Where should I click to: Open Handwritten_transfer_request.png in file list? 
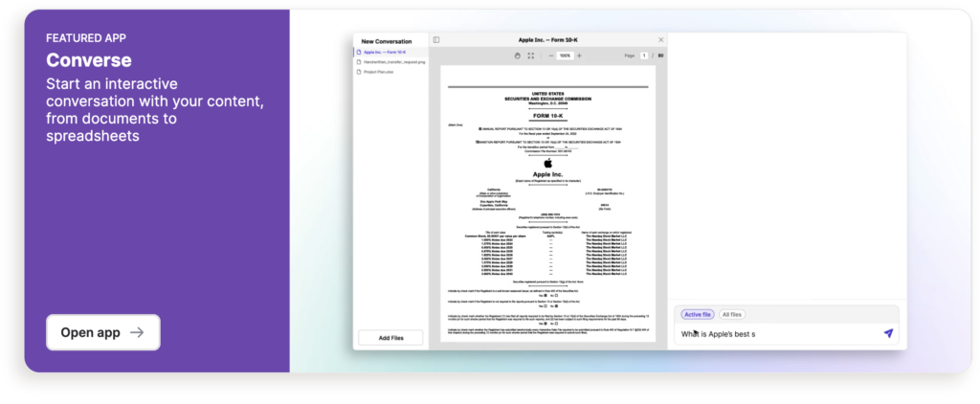[x=390, y=62]
